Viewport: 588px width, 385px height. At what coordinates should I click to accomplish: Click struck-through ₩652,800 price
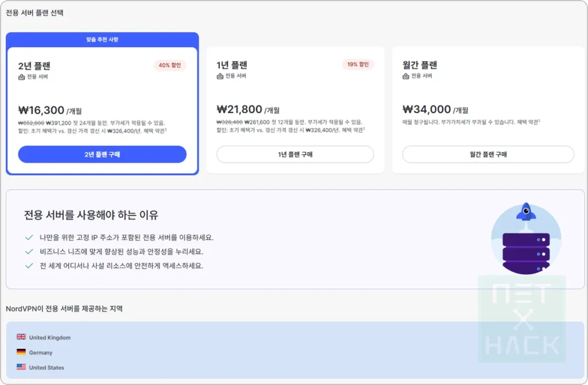(x=31, y=123)
